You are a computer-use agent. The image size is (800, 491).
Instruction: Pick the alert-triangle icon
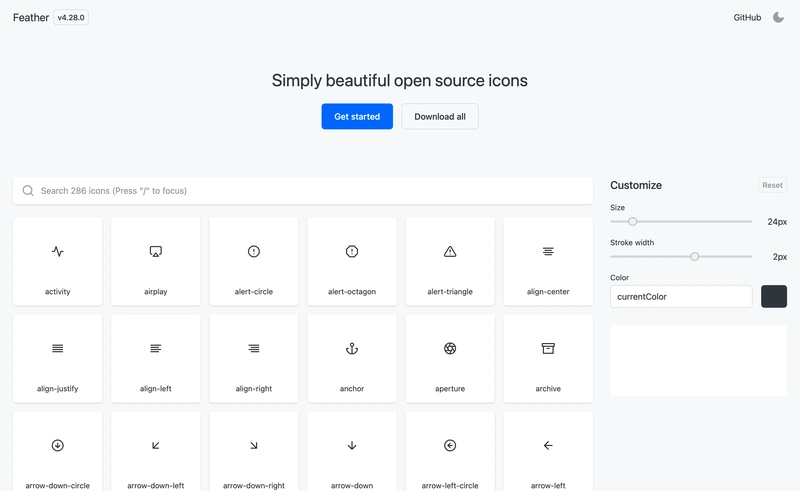[x=450, y=261]
